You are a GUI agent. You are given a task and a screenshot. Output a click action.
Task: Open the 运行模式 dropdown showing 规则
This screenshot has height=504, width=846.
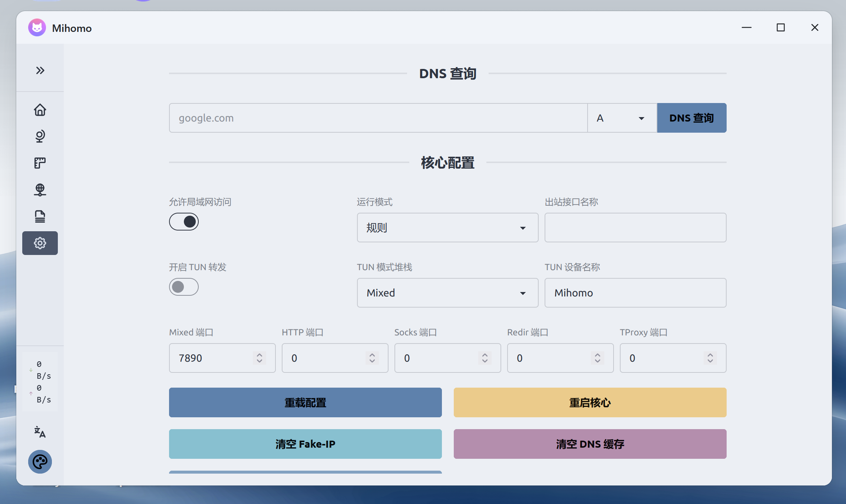click(447, 228)
